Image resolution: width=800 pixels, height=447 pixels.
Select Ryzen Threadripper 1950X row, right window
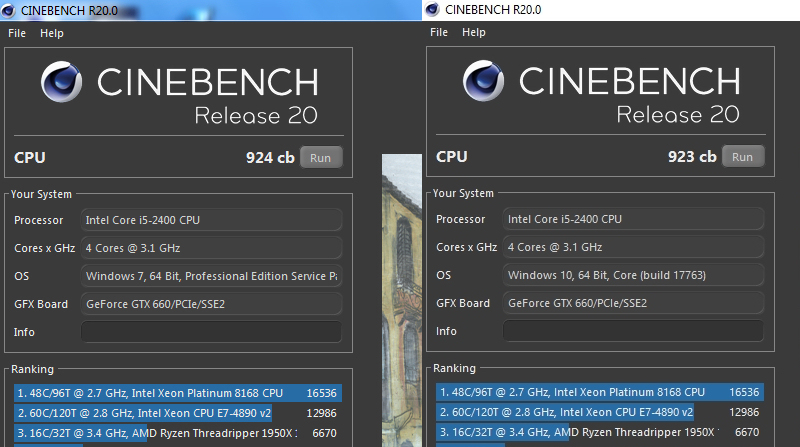(x=600, y=432)
